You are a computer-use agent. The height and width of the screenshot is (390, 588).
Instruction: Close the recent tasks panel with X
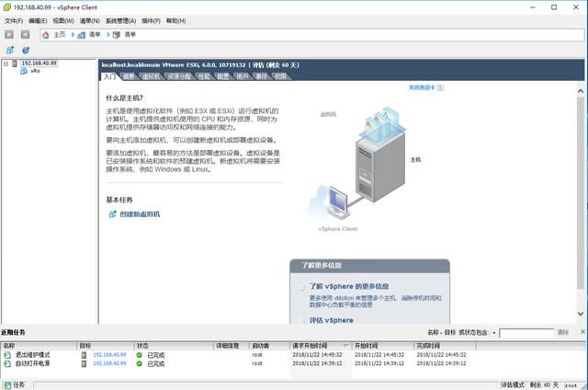(582, 331)
